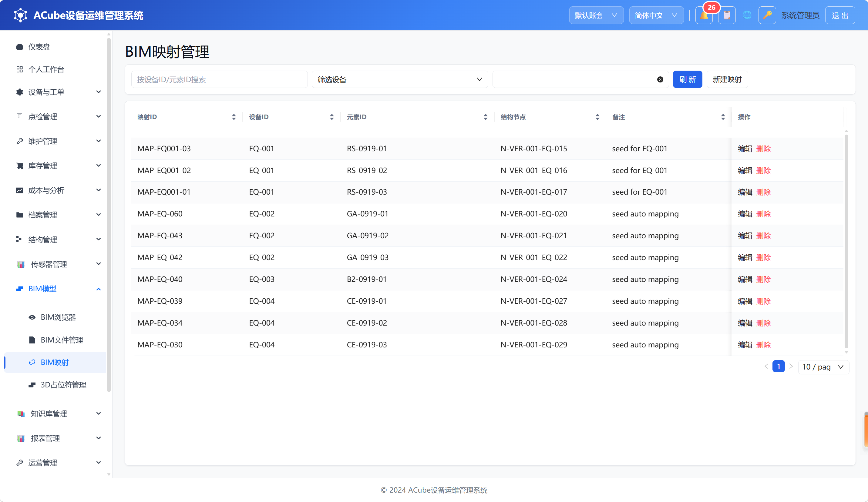Expand 知识库管理 sidebar menu
The image size is (868, 502).
tap(55, 413)
